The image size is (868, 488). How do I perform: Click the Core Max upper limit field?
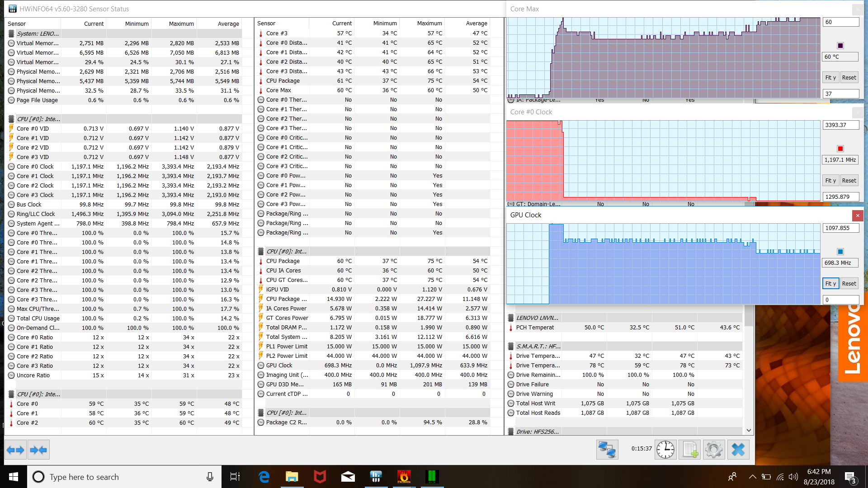(x=841, y=22)
